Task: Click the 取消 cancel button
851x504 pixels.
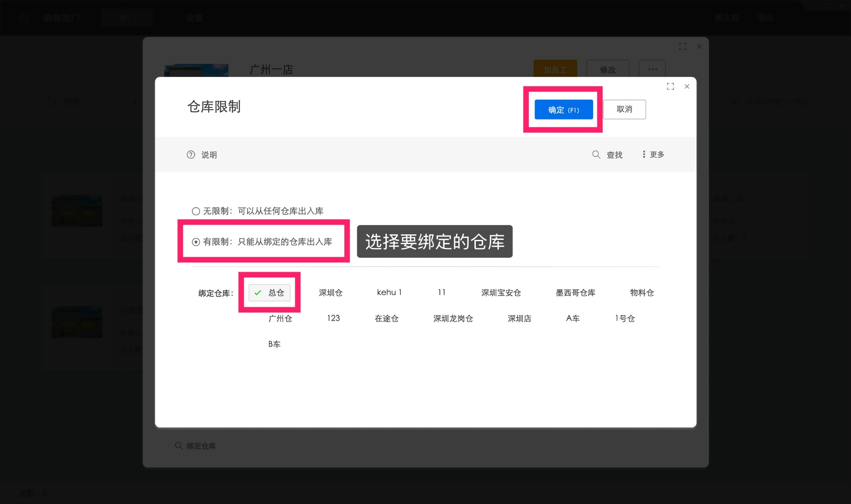Action: pos(624,109)
